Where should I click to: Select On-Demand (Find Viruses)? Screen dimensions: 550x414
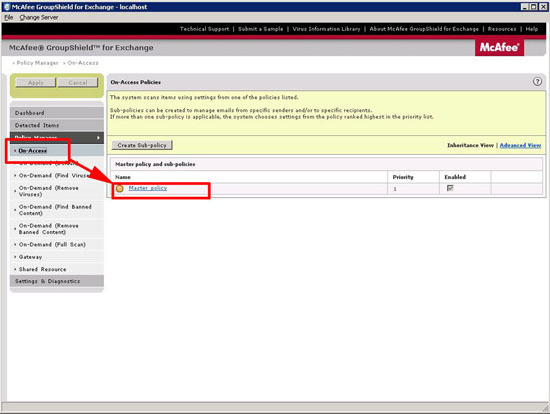pos(54,175)
